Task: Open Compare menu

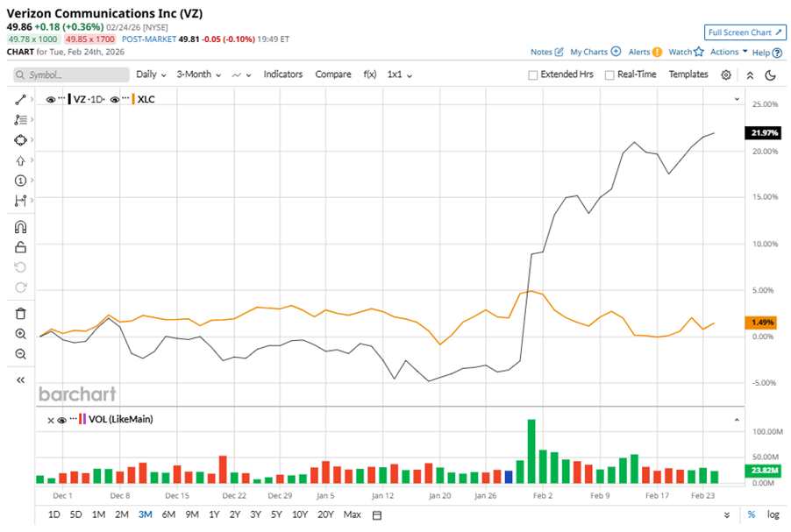Action: pos(333,74)
